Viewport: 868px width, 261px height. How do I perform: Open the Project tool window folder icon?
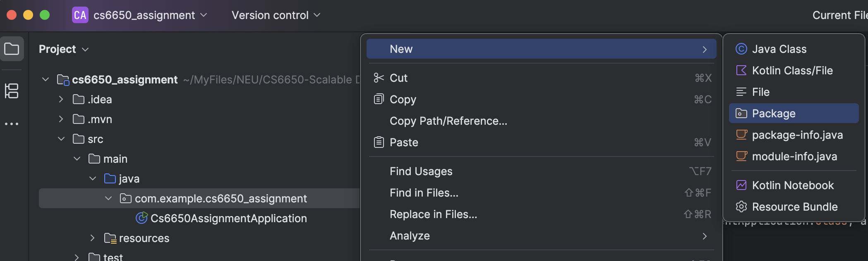(x=12, y=49)
